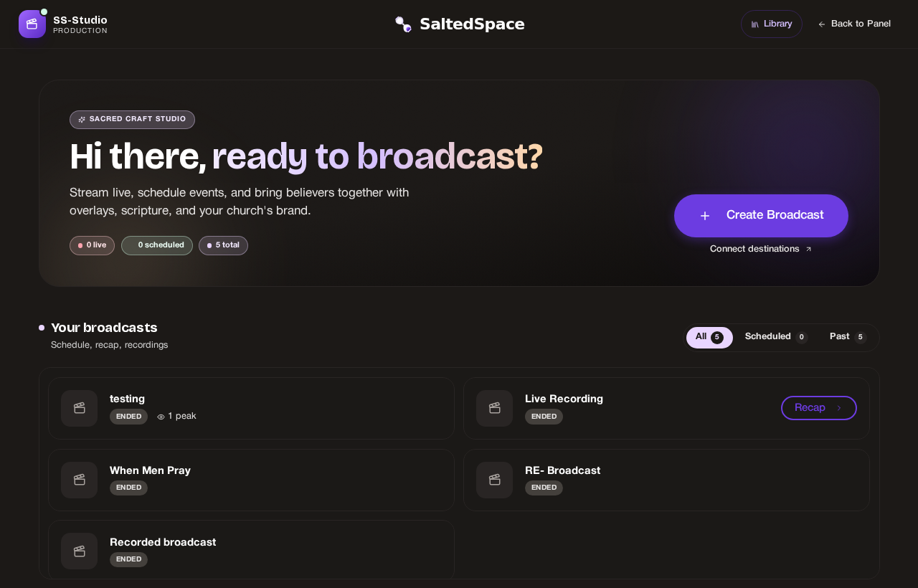Click the Library books icon

pos(755,24)
